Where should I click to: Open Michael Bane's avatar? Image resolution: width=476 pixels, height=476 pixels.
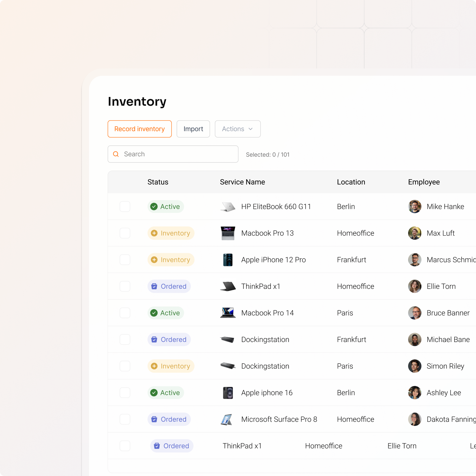pos(415,339)
